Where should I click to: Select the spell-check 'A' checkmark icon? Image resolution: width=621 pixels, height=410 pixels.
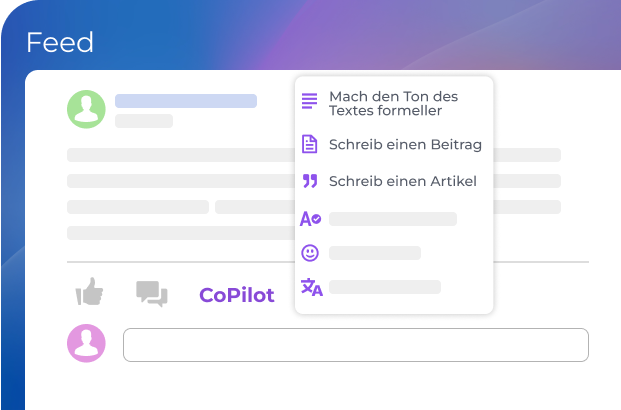(x=310, y=219)
